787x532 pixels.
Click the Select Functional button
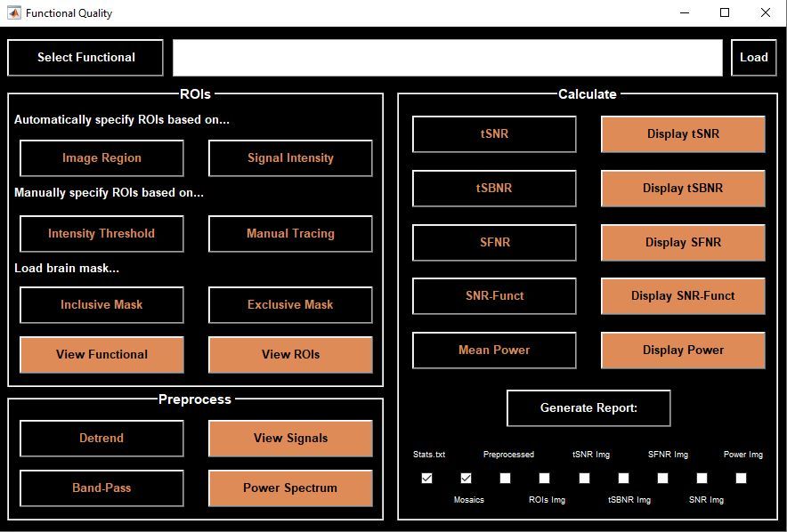85,58
